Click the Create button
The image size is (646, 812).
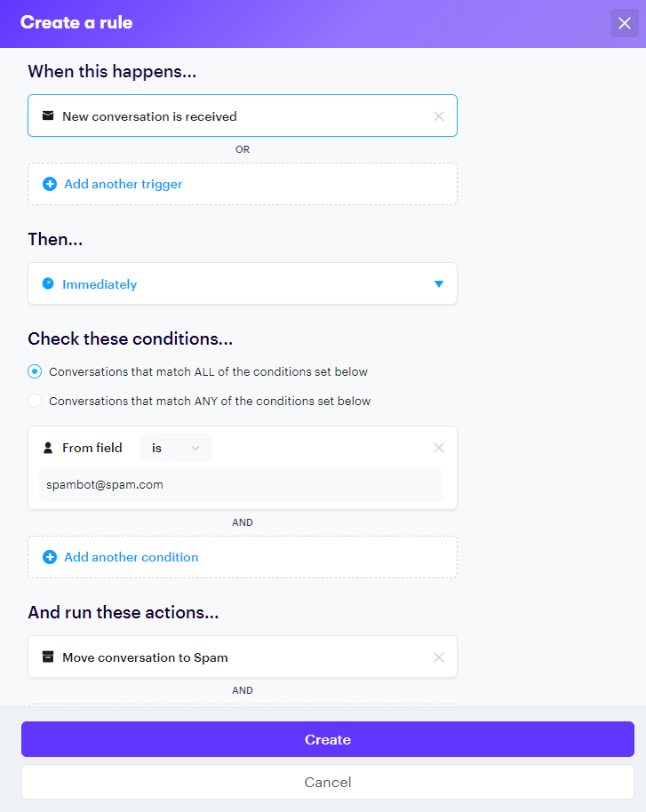(327, 739)
